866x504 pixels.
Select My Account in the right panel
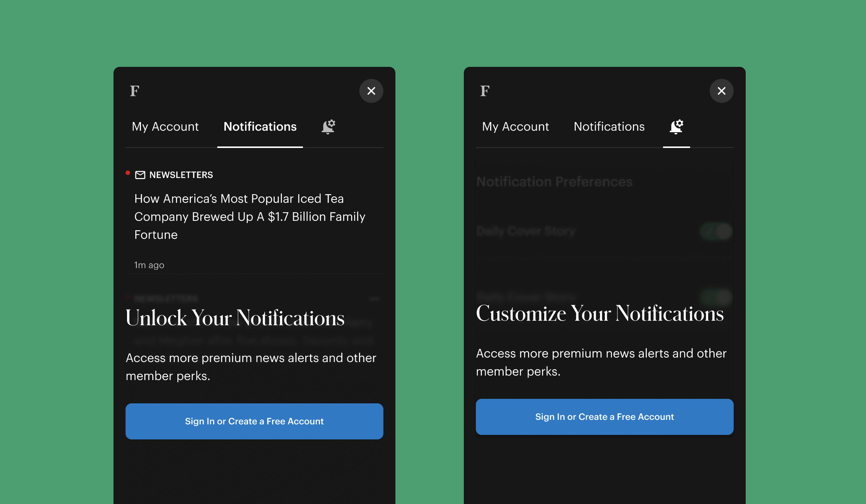coord(516,127)
